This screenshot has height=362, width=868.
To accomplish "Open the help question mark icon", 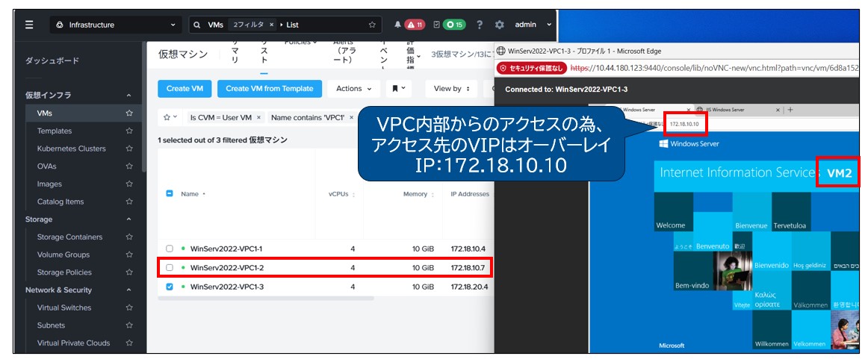I will [480, 25].
